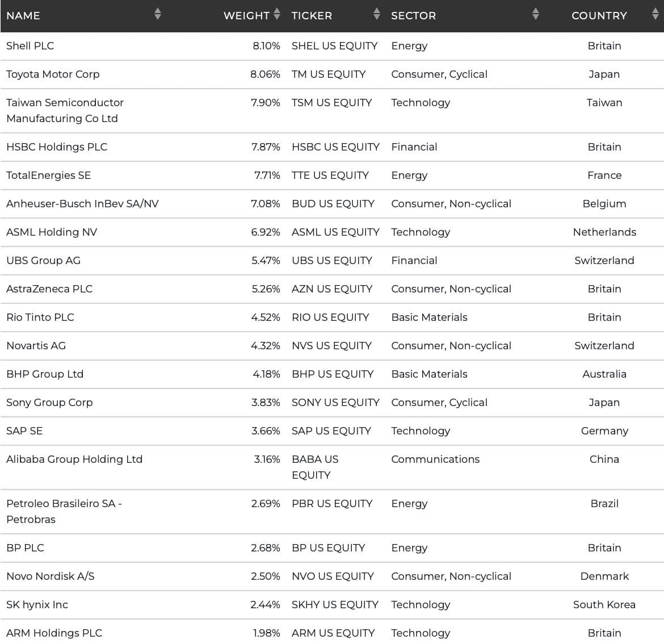The width and height of the screenshot is (664, 644).
Task: Click the SECTOR column header label
Action: pos(413,16)
